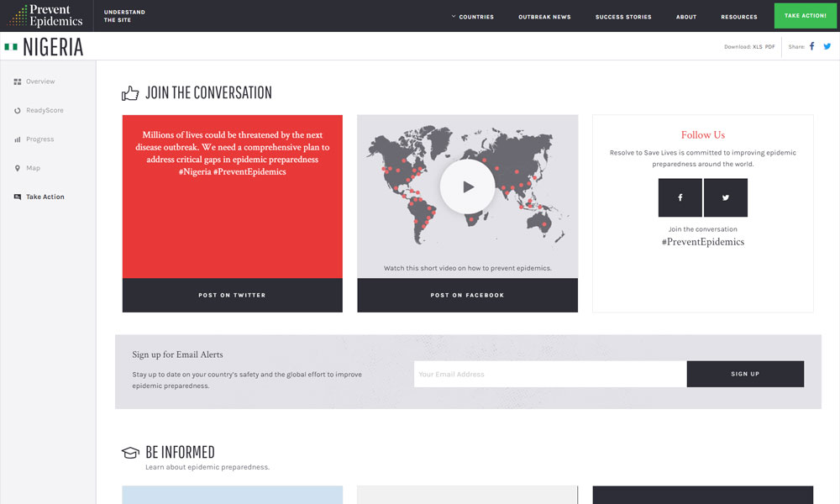This screenshot has width=840, height=504.
Task: Click the ReadyScore sidebar icon
Action: [18, 111]
